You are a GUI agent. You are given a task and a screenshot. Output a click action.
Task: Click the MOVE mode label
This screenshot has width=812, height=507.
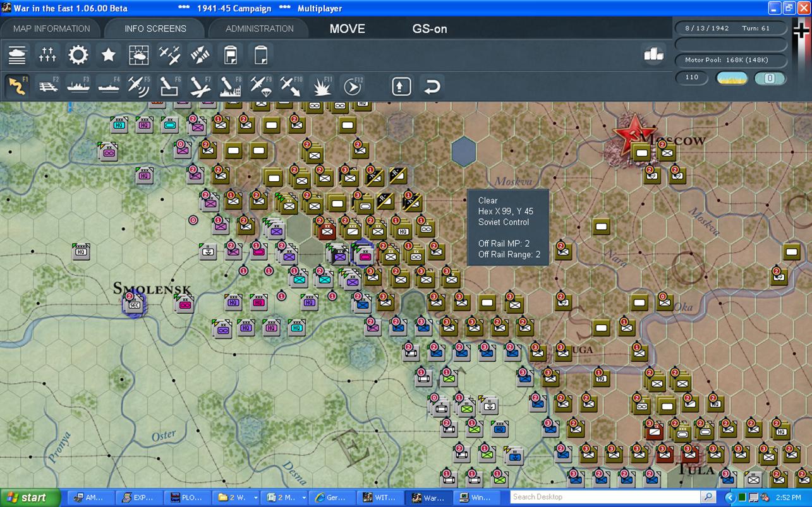point(348,28)
